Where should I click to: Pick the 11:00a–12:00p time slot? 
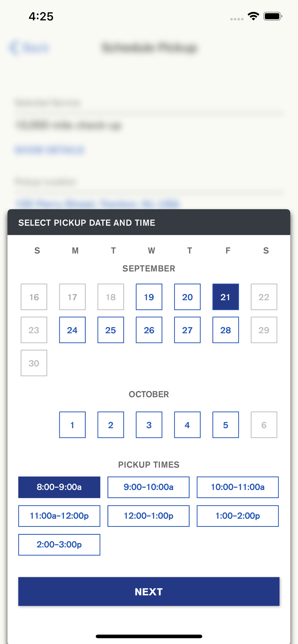tap(59, 516)
